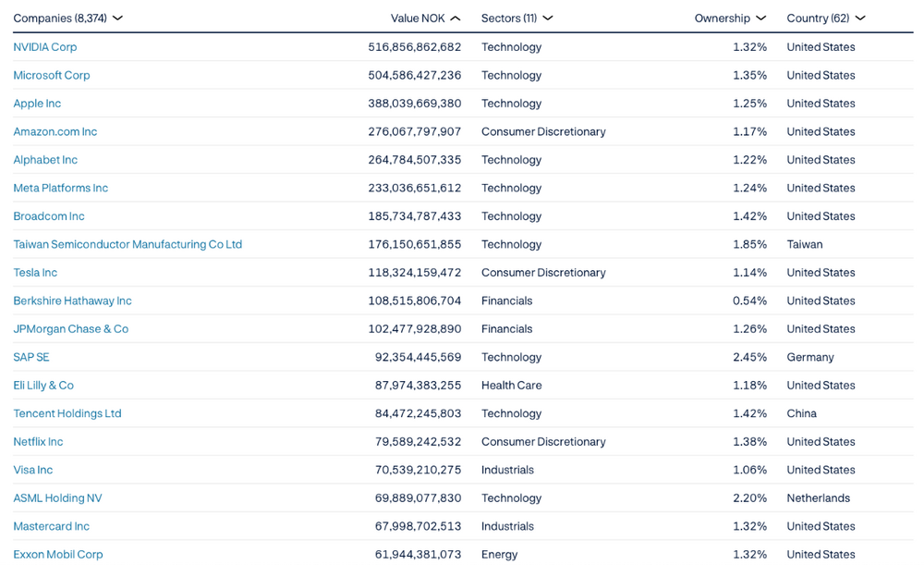Open the Eli Lilly & Co link
The width and height of the screenshot is (924, 565).
(43, 385)
